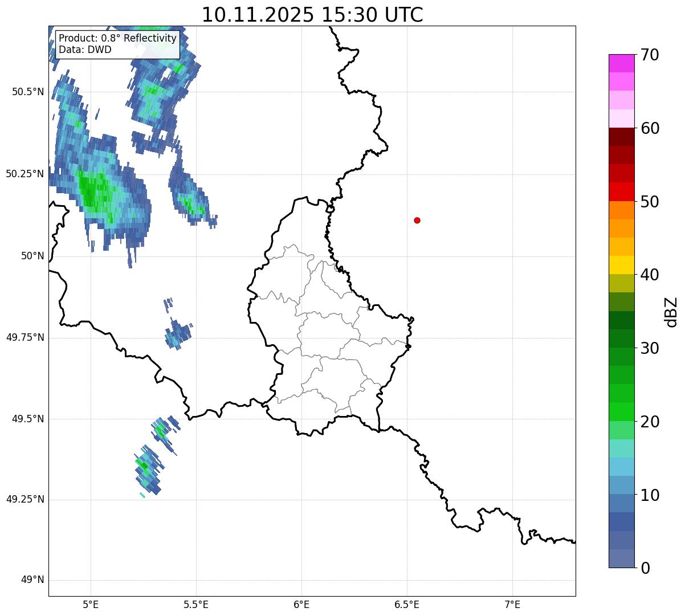Click the "49°N" latitude label

pos(32,580)
